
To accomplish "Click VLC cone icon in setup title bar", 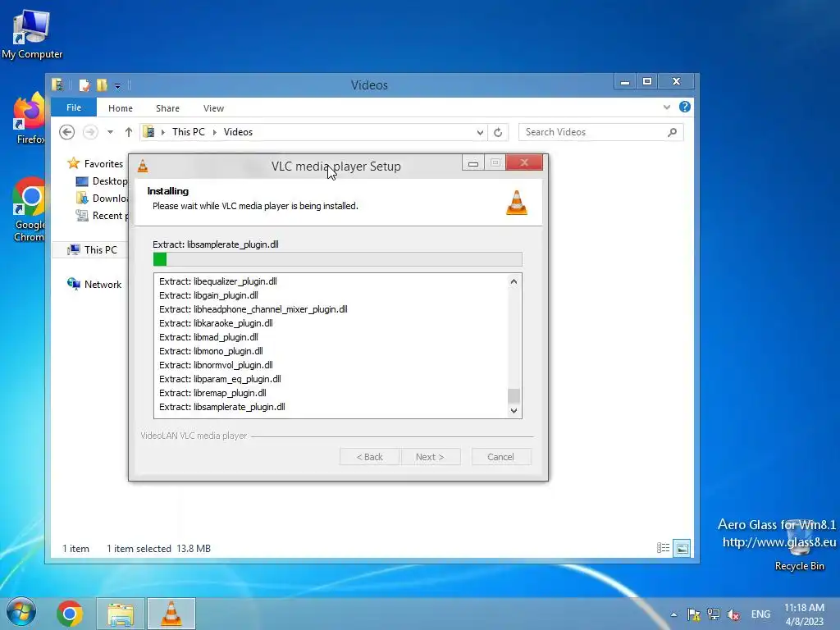I will (143, 166).
